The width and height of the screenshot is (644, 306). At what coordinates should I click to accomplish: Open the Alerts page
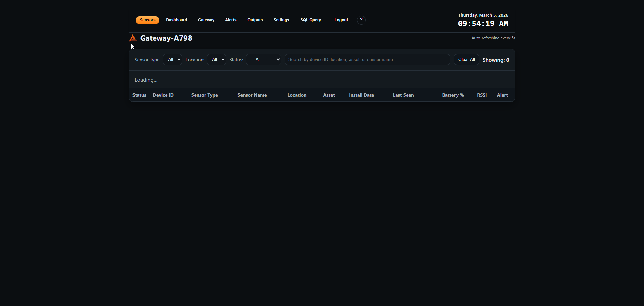(231, 20)
